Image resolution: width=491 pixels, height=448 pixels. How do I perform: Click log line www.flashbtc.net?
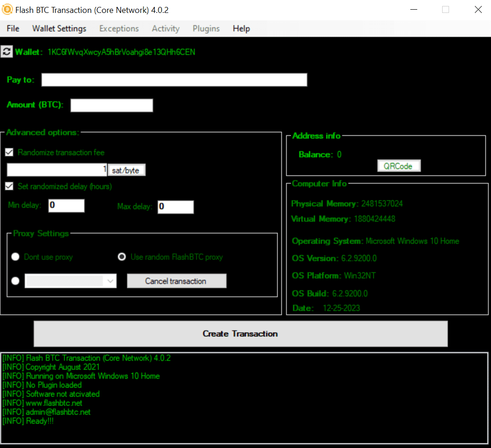point(42,403)
